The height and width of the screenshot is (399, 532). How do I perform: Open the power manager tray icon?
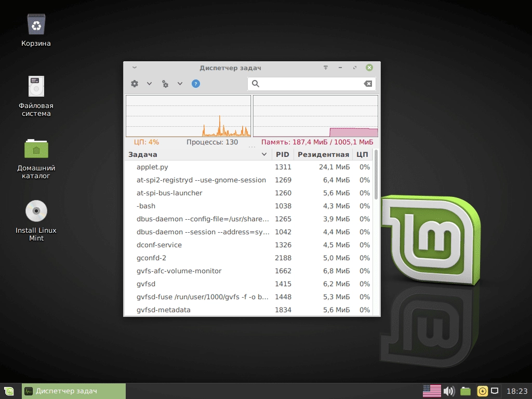[x=482, y=391]
